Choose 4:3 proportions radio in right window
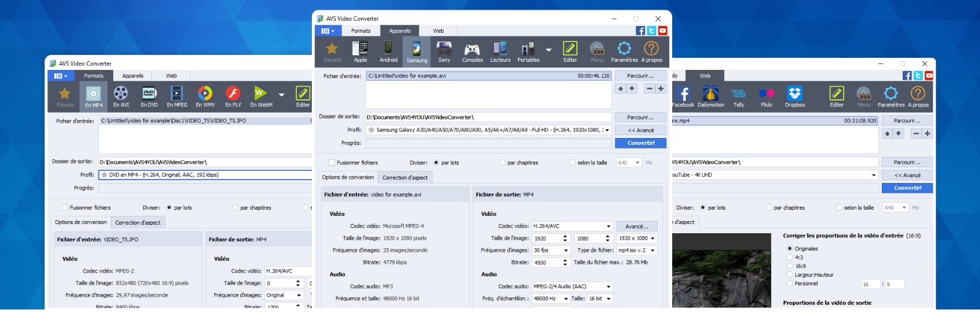980x321 pixels. [x=789, y=257]
